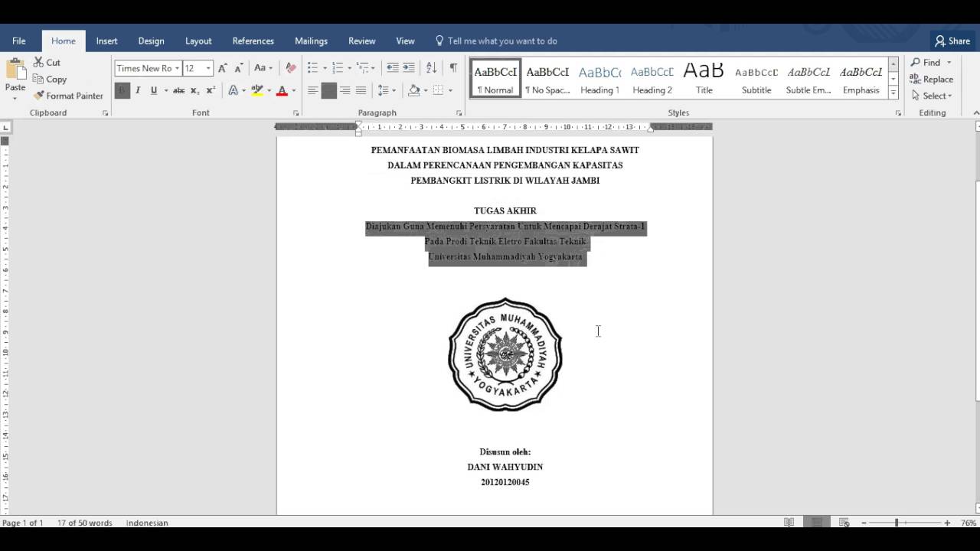Toggle Print Layout view button
Viewport: 980px width, 551px height.
[817, 523]
